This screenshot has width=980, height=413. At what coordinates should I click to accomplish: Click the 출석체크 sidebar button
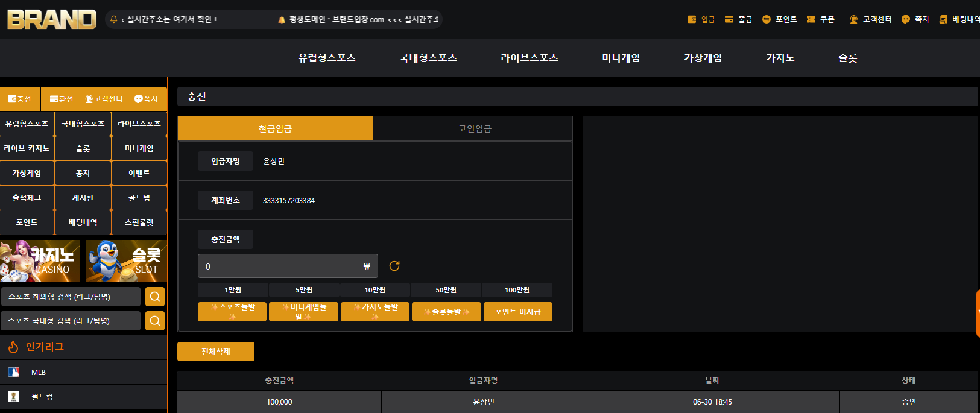[27, 198]
